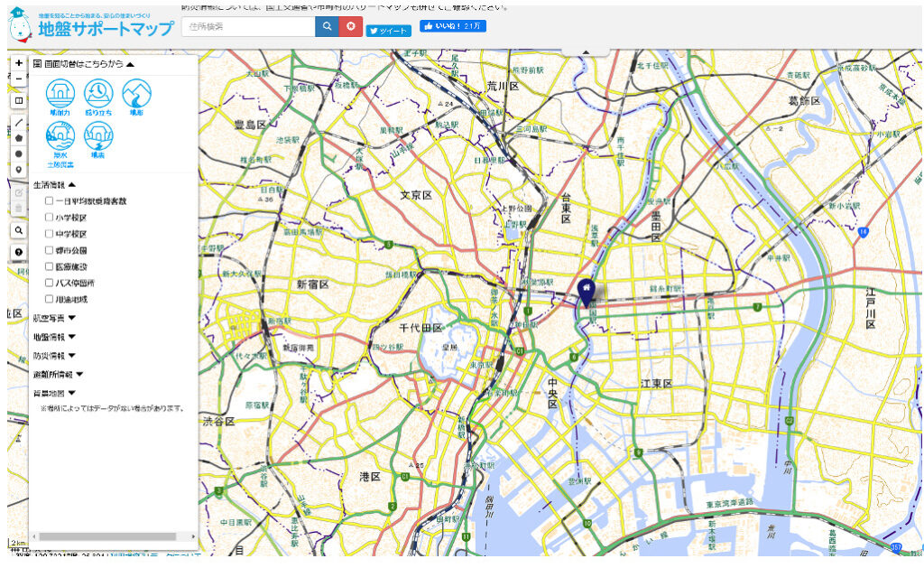The image size is (924, 568).
Task: Select the polygon drawing tool
Action: click(x=19, y=137)
